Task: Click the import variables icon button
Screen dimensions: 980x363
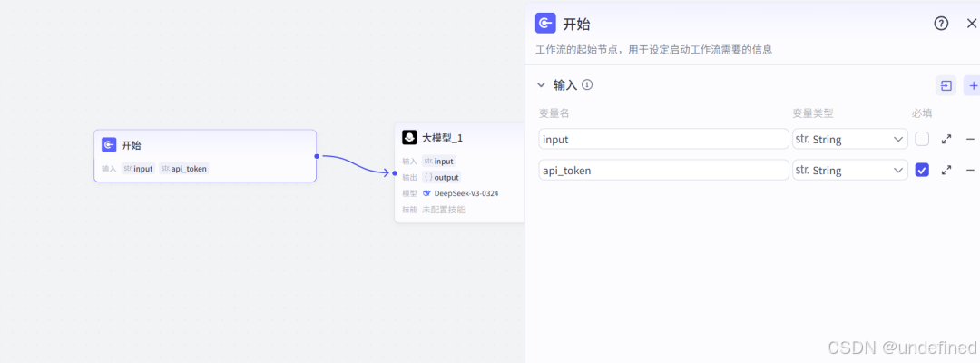Action: click(946, 85)
